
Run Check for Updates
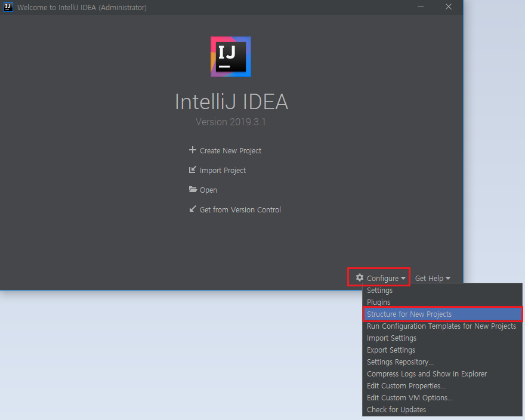(442, 410)
